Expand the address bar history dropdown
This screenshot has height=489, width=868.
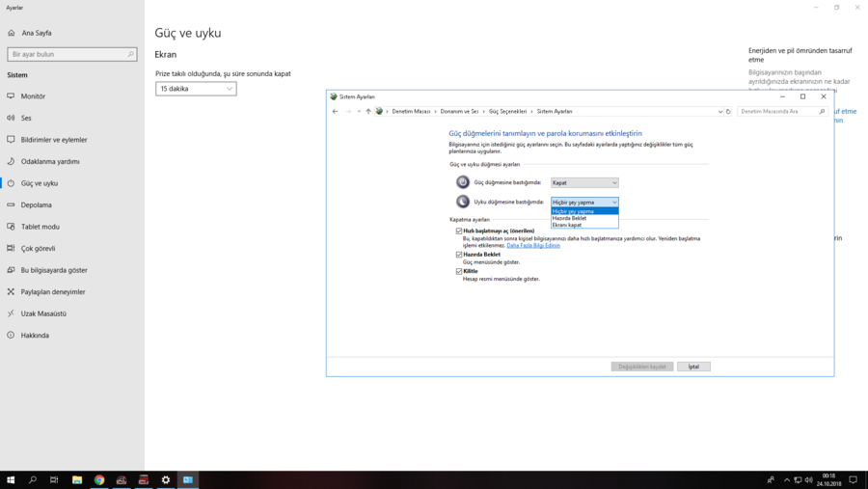[x=719, y=111]
